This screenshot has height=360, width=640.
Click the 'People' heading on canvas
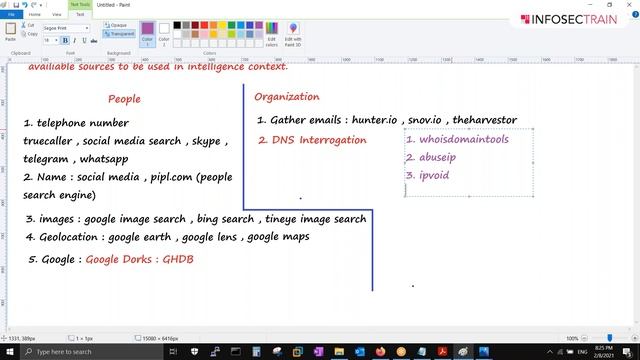tap(124, 99)
